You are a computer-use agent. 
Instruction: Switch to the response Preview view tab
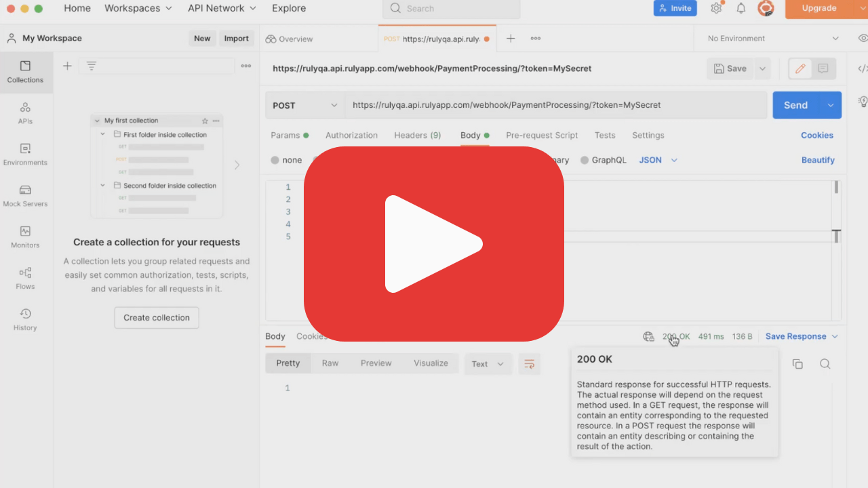pyautogui.click(x=376, y=363)
